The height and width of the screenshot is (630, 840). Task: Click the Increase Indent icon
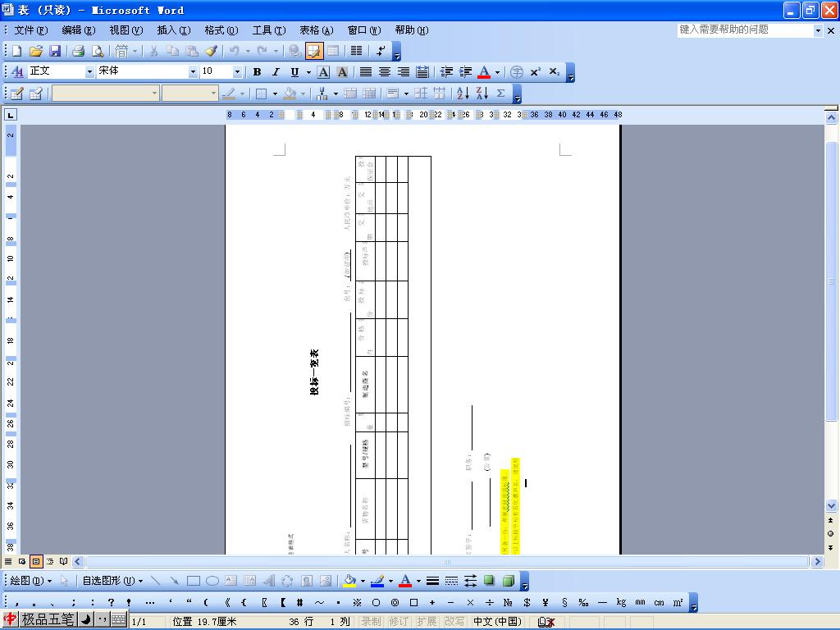[466, 72]
